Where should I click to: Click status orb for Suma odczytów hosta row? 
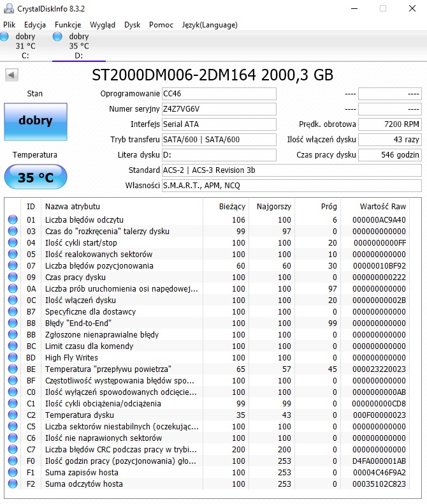13,484
